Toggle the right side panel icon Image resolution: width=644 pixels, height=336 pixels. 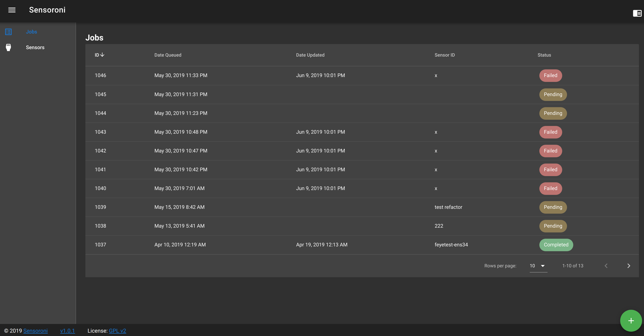[637, 13]
